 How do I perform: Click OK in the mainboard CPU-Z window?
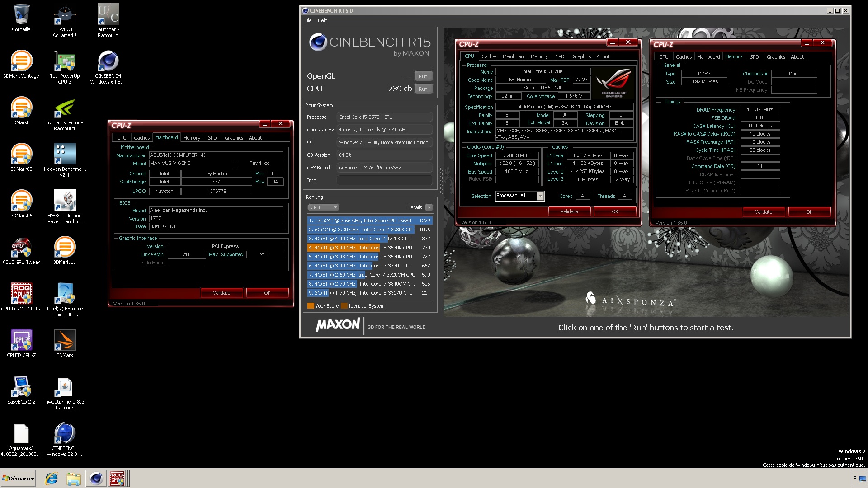267,293
